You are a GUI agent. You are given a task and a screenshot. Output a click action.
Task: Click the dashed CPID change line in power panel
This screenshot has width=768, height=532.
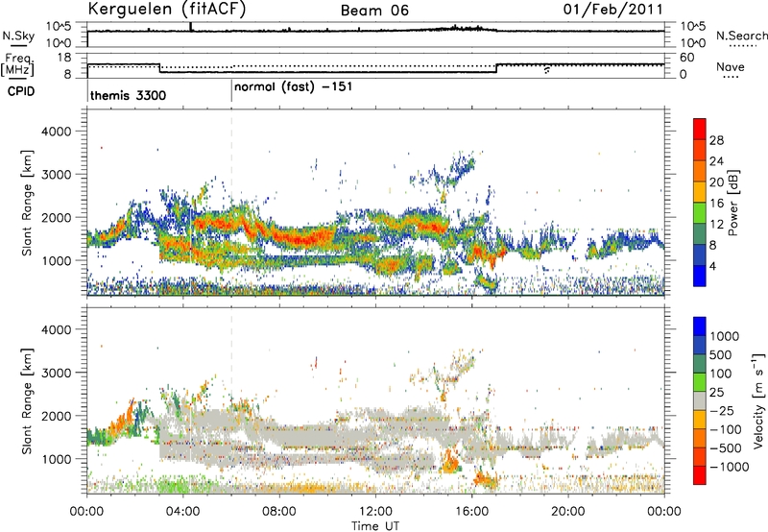pyautogui.click(x=231, y=203)
